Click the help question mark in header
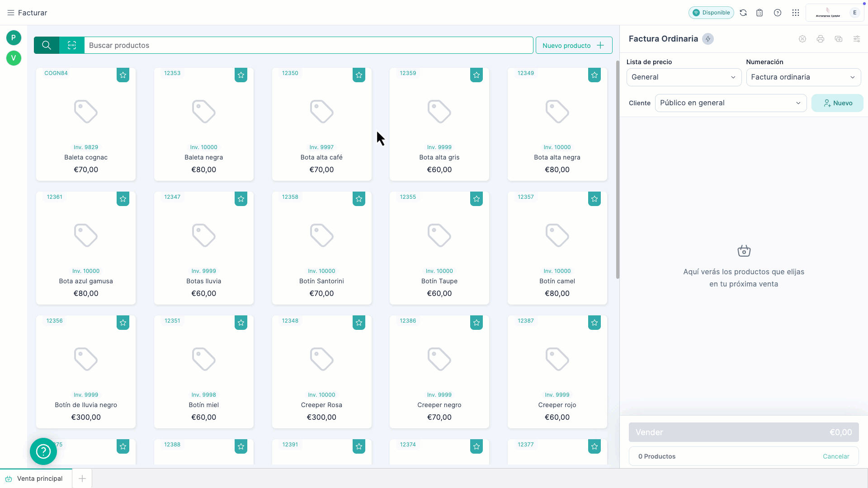The width and height of the screenshot is (868, 488). pyautogui.click(x=778, y=13)
